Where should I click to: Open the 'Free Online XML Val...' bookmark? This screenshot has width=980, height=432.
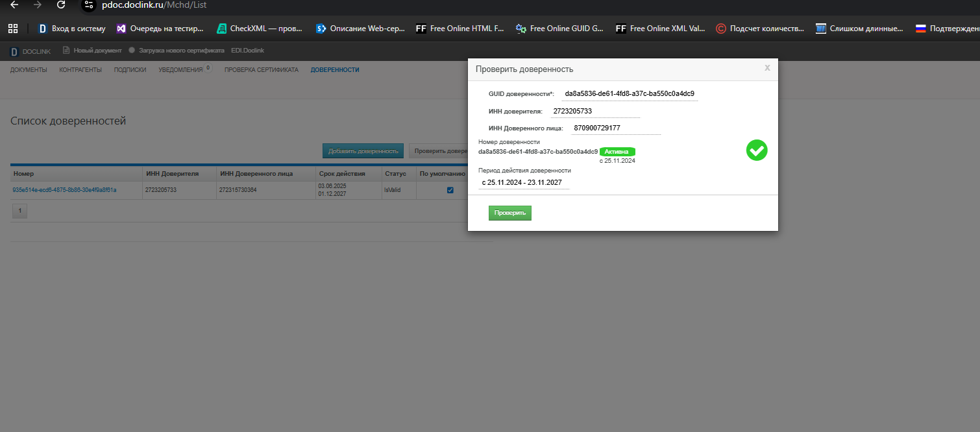pos(660,29)
